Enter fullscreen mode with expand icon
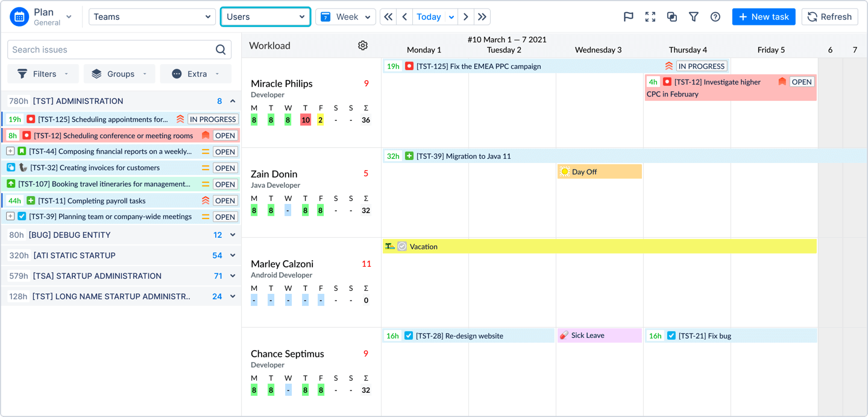 (650, 17)
